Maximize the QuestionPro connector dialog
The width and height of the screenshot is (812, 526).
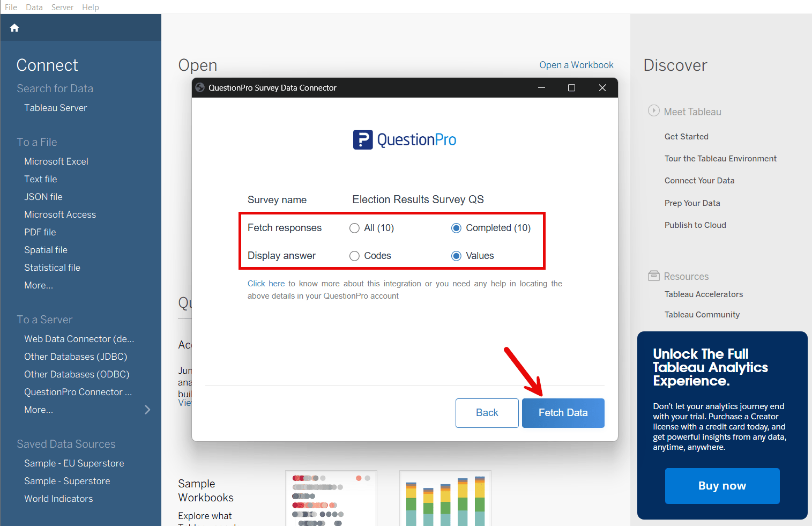click(x=572, y=88)
